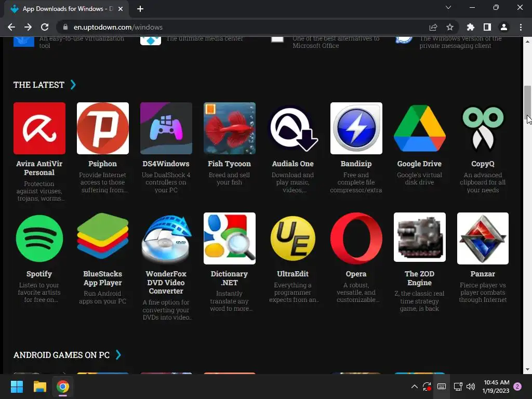Image resolution: width=532 pixels, height=399 pixels.
Task: Click the page vertical scrollbar thumb
Action: coord(527,101)
